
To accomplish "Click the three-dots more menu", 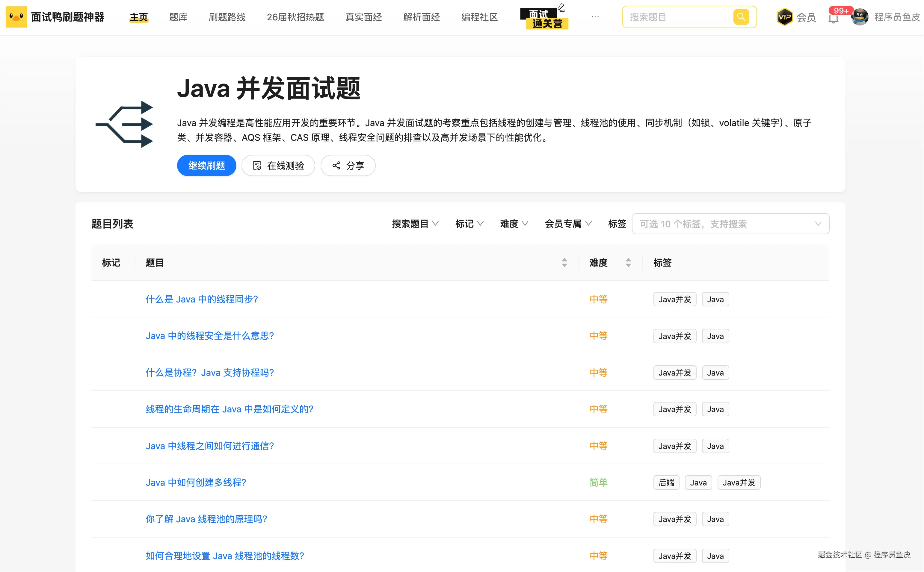I will tap(595, 17).
